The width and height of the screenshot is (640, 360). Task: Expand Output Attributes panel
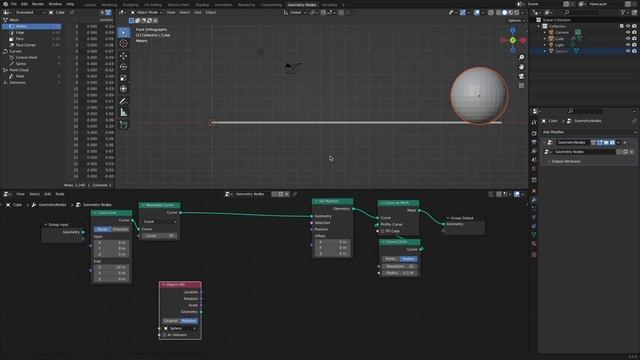pyautogui.click(x=566, y=162)
